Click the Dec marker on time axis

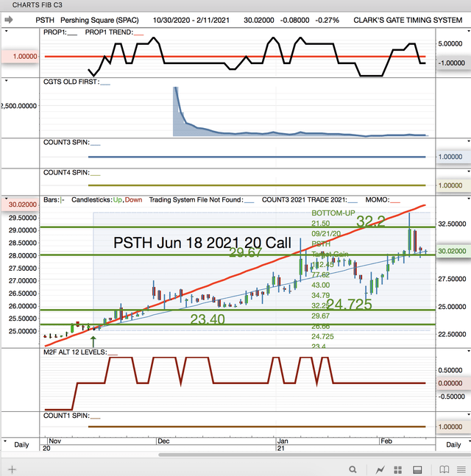(x=163, y=441)
